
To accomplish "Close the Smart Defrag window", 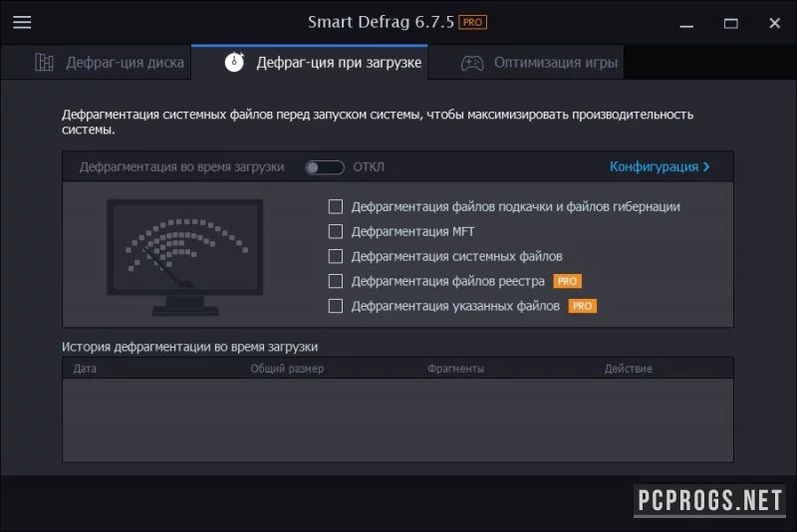I will 775,23.
